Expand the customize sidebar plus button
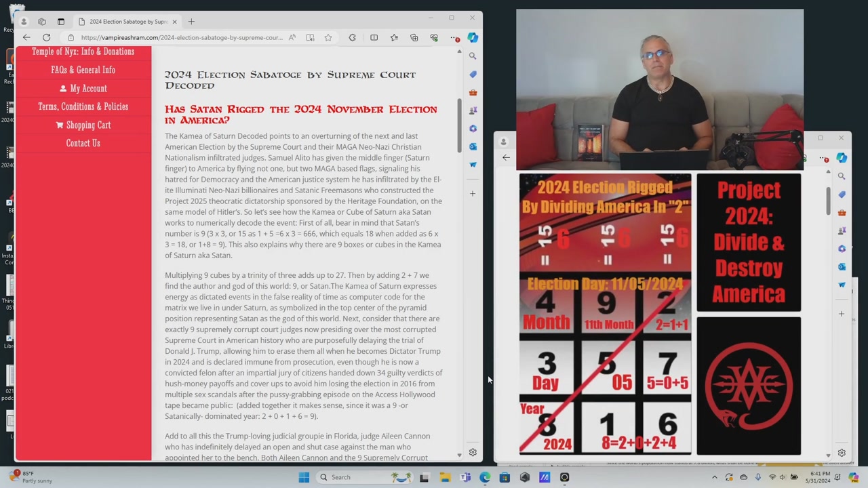The image size is (868, 488). (473, 194)
